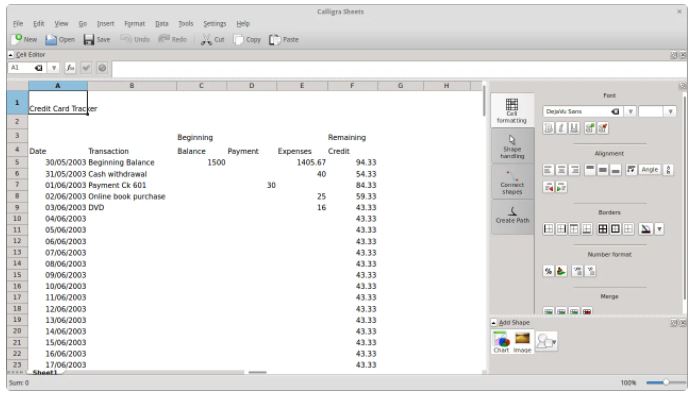Viewport: 693px width, 396px height.
Task: Toggle italic font style
Action: (561, 128)
